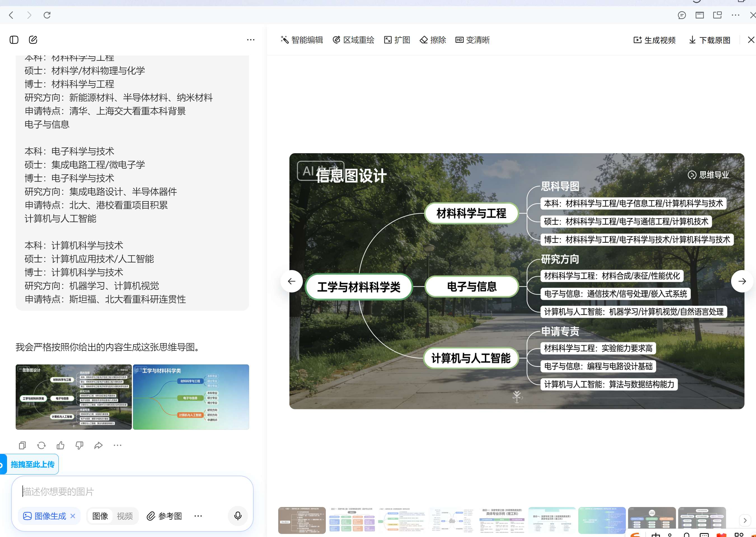Viewport: 756px width, 537px height.
Task: Click 生成视频 generate video button
Action: [x=654, y=40]
